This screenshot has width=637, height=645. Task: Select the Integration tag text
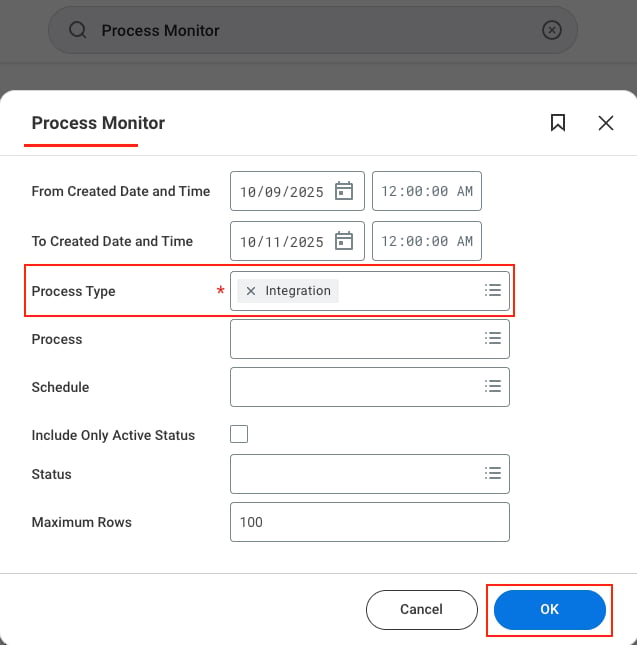point(298,291)
